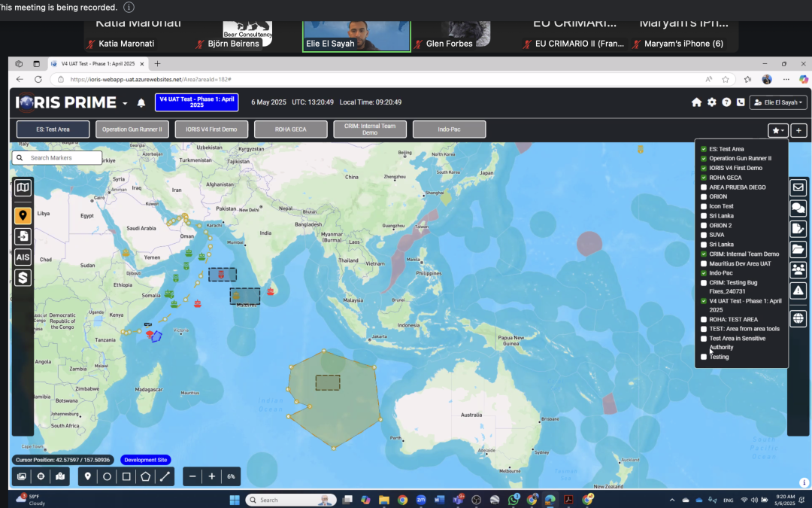
Task: Click meeting recording info icon
Action: click(129, 8)
